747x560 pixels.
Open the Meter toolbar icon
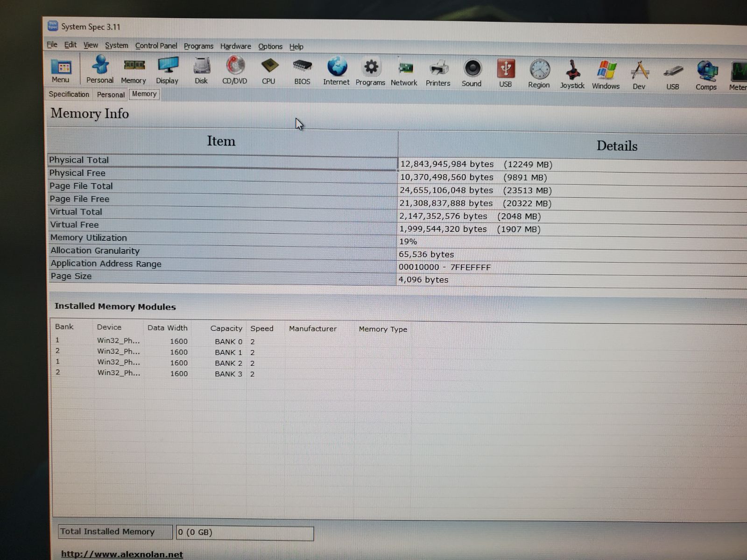tap(738, 77)
